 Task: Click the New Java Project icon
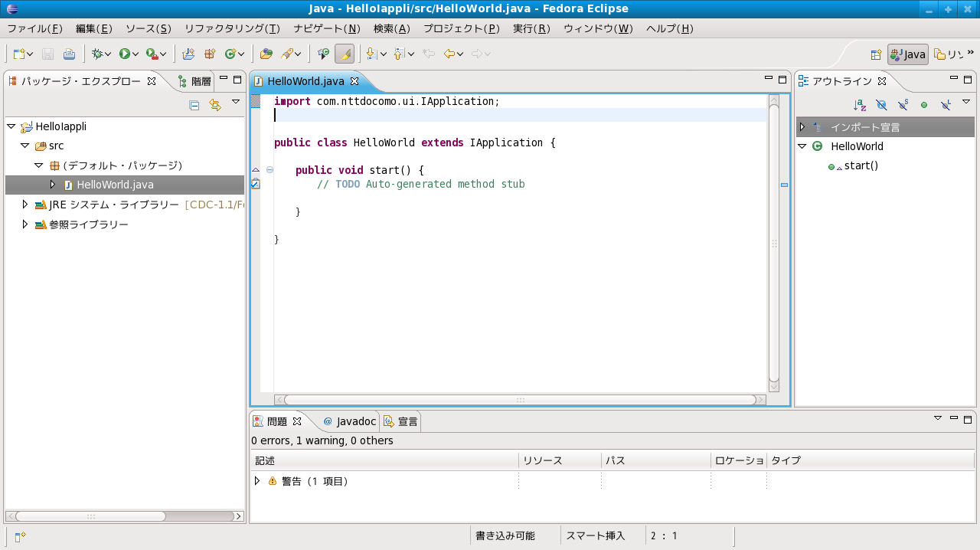pyautogui.click(x=188, y=54)
